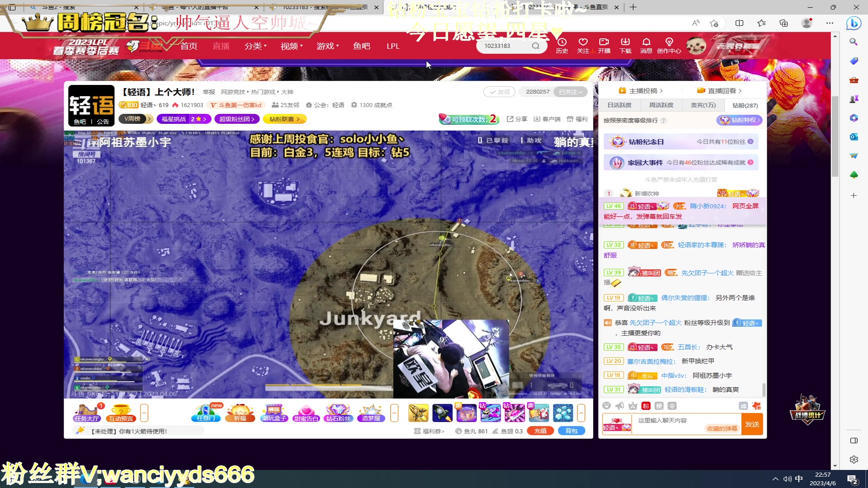
Task: Switch to 贵宾(1万) tab
Action: [x=703, y=105]
